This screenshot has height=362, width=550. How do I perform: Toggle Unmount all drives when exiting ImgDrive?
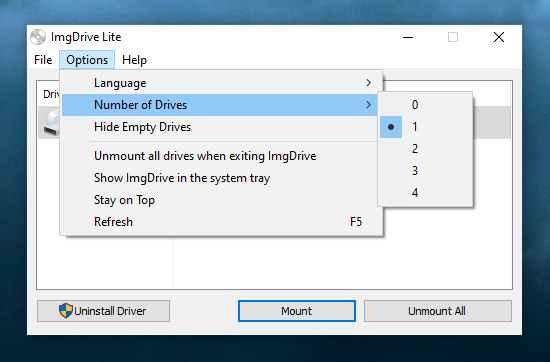click(220, 156)
